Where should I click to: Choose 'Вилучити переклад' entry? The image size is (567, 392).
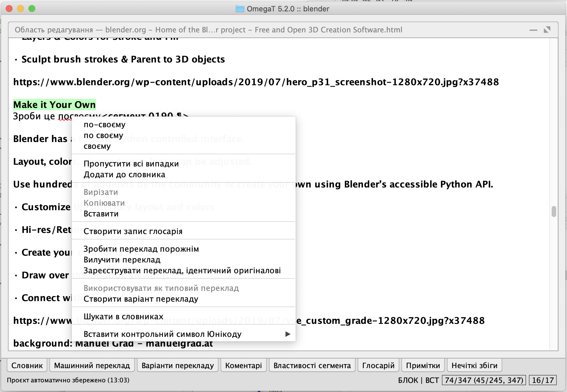[184, 260]
